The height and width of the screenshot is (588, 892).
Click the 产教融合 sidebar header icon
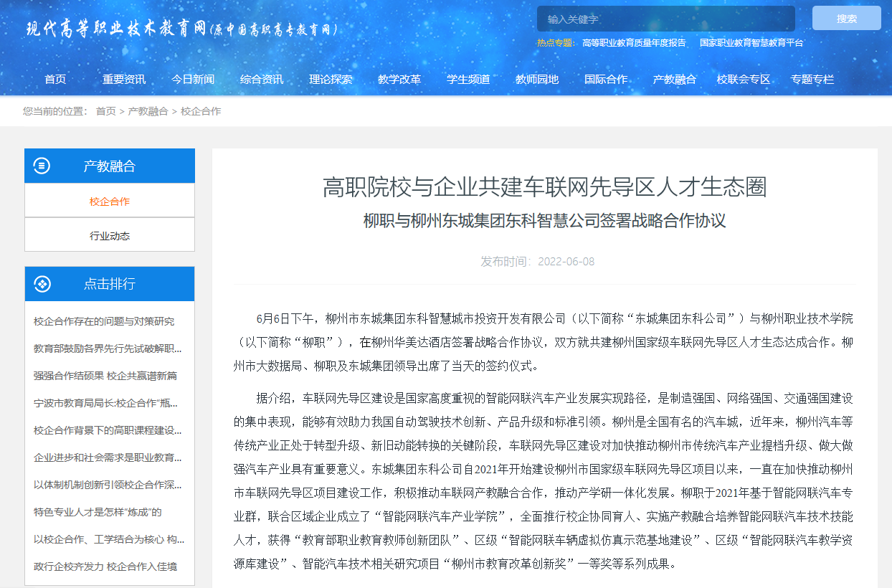coord(42,166)
